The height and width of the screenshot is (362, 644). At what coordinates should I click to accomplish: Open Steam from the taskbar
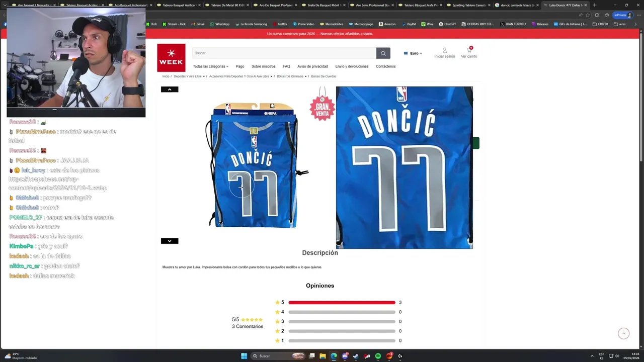pyautogui.click(x=356, y=356)
